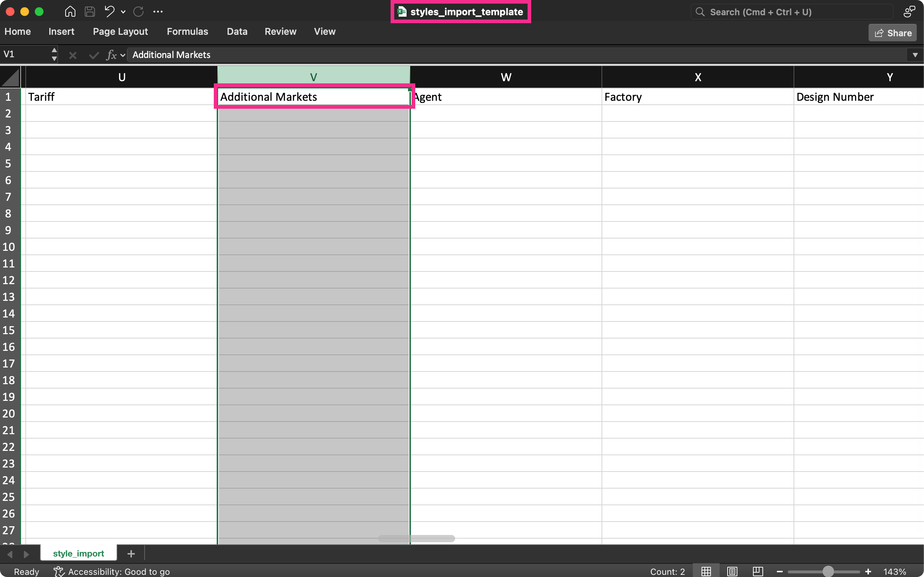
Task: Click the Redo icon
Action: coord(138,12)
